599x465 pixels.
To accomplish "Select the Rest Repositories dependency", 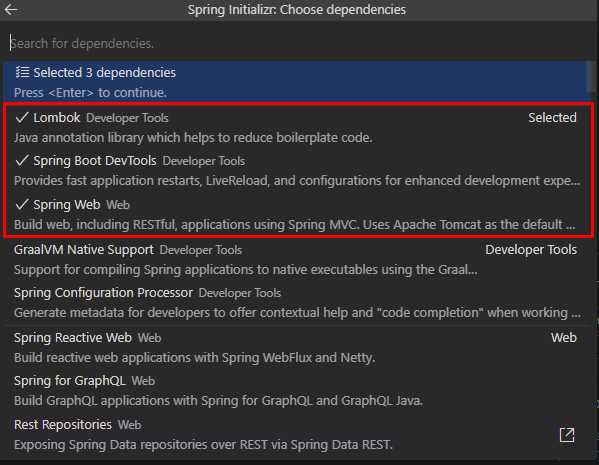I will [296, 434].
